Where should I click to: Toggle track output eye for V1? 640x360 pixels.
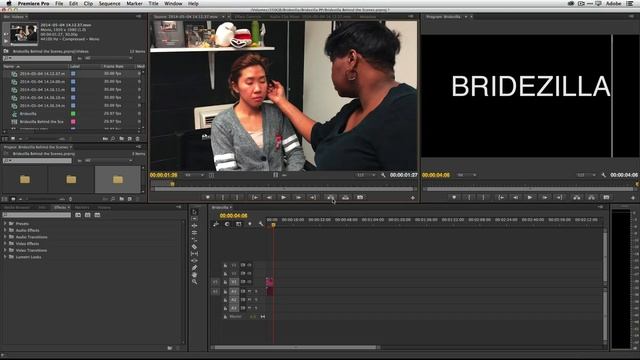[x=249, y=282]
